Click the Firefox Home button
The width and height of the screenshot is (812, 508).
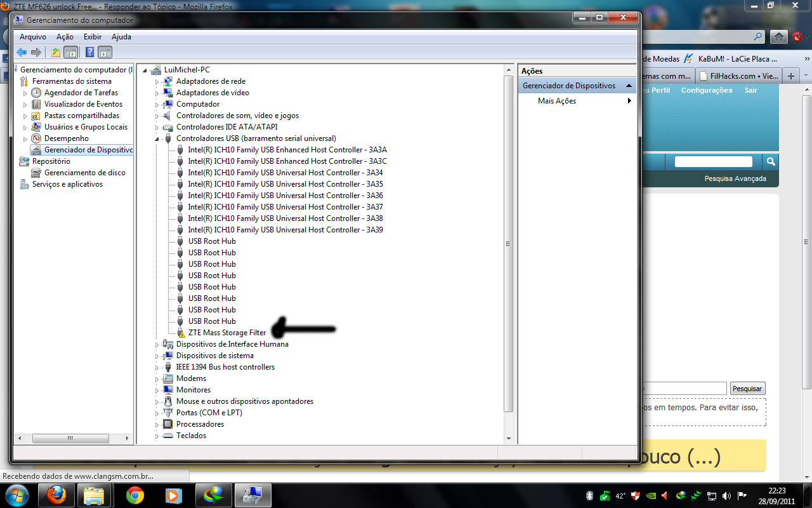click(779, 37)
